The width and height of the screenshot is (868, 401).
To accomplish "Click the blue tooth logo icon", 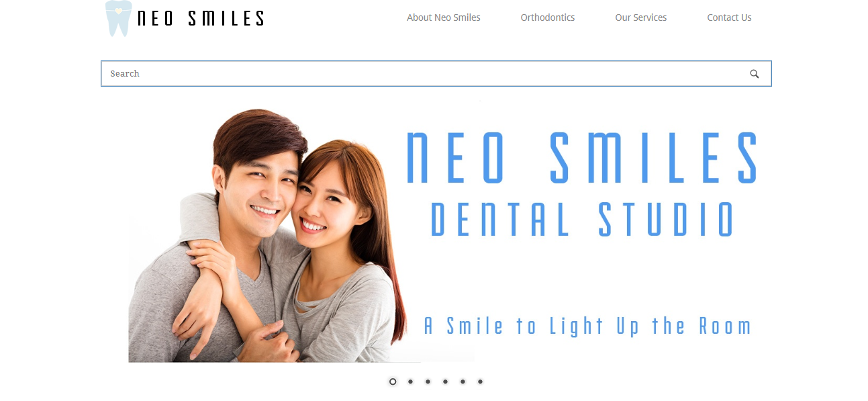I will tap(119, 18).
